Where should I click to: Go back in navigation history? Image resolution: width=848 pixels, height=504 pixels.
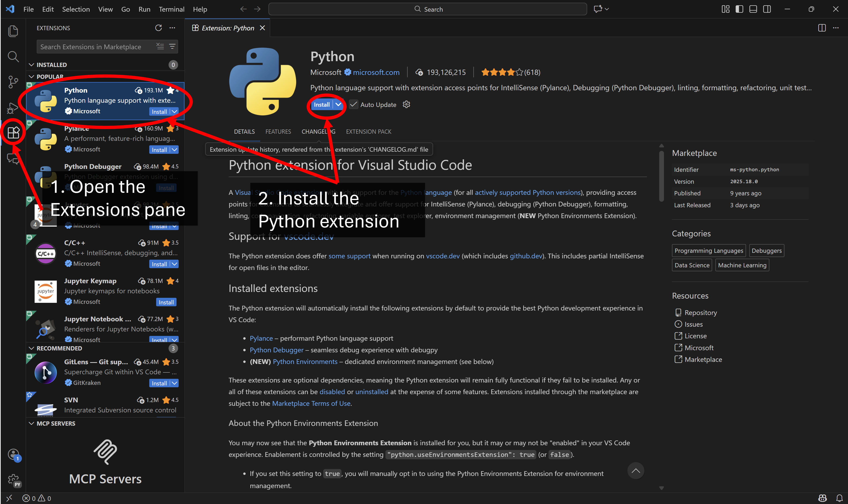(243, 9)
